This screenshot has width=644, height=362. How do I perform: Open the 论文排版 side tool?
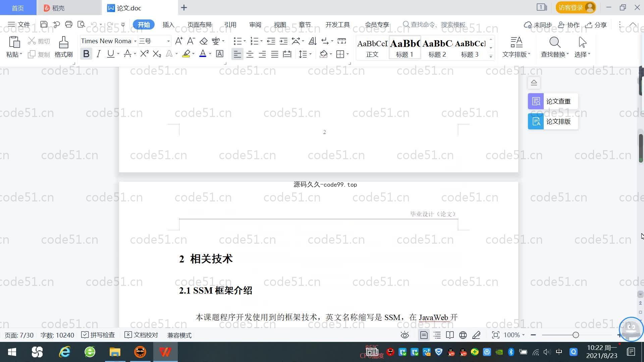click(553, 121)
